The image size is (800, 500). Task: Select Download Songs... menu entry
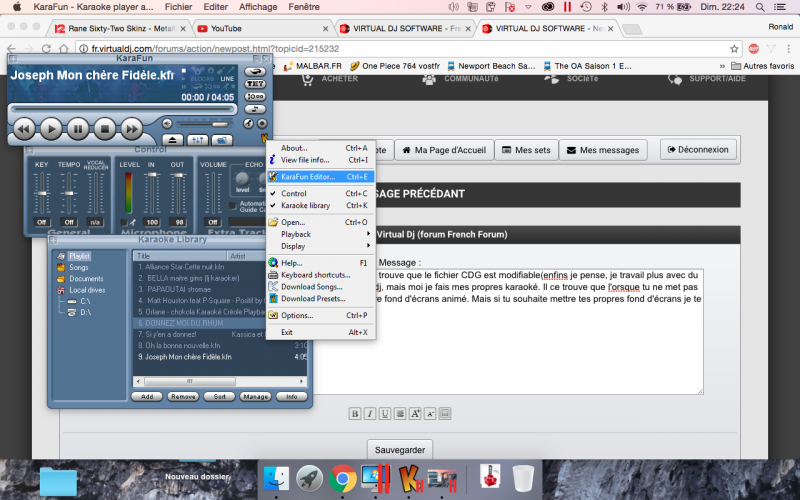(321, 287)
